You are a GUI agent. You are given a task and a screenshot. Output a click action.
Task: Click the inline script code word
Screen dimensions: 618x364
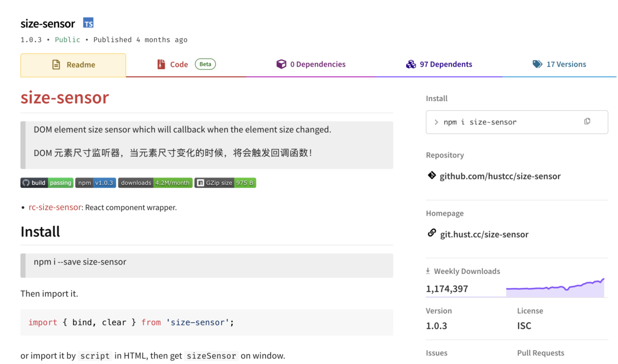pos(95,356)
